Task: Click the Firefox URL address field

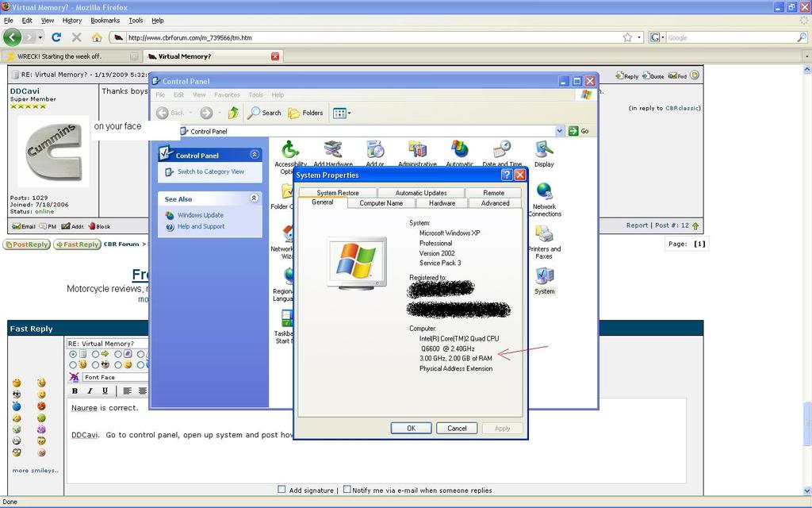Action: [x=373, y=37]
